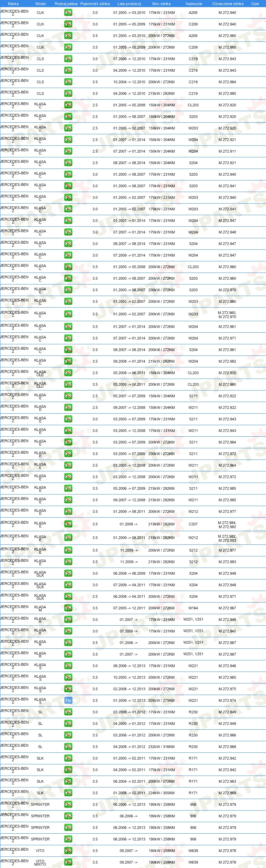
Task: Click the 'M 272.984, M 272.982' engine cell
Action: (227, 525)
